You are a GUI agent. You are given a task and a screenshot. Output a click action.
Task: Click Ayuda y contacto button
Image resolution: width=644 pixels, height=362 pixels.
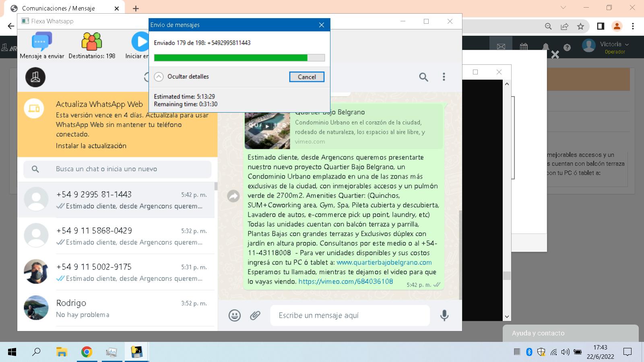570,333
